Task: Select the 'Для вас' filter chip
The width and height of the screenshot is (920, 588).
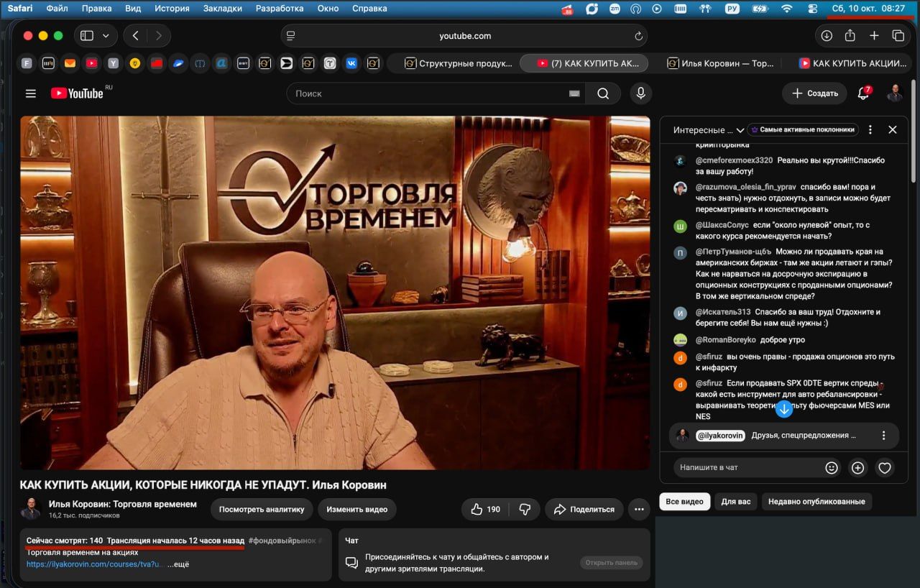Action: pyautogui.click(x=736, y=502)
